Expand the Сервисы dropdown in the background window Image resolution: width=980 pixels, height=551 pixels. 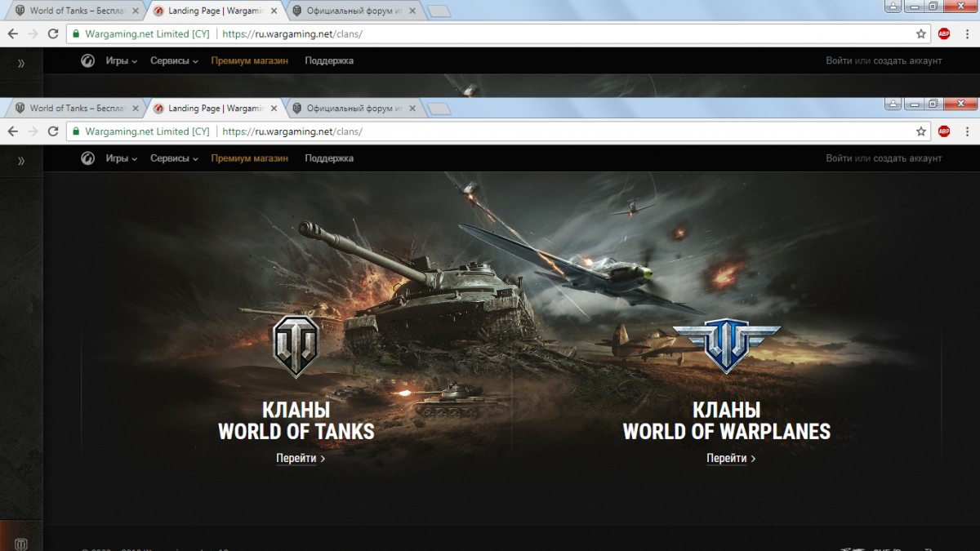pos(174,60)
